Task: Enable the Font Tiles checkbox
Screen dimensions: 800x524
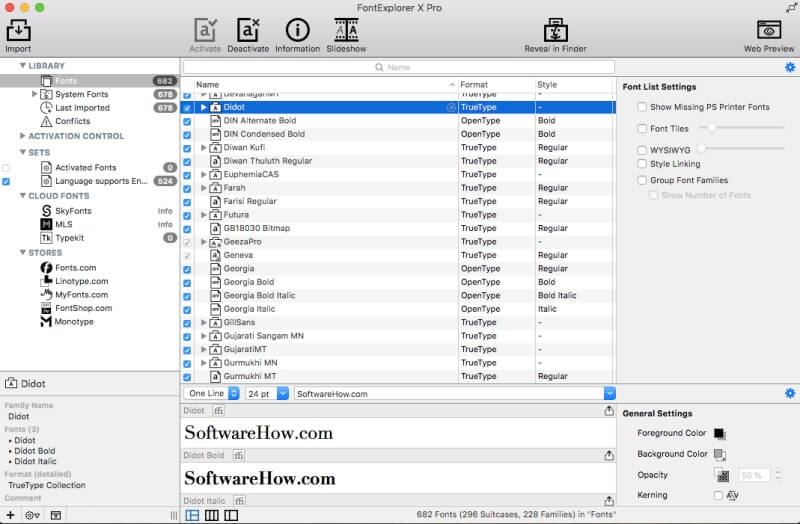Action: coord(642,129)
